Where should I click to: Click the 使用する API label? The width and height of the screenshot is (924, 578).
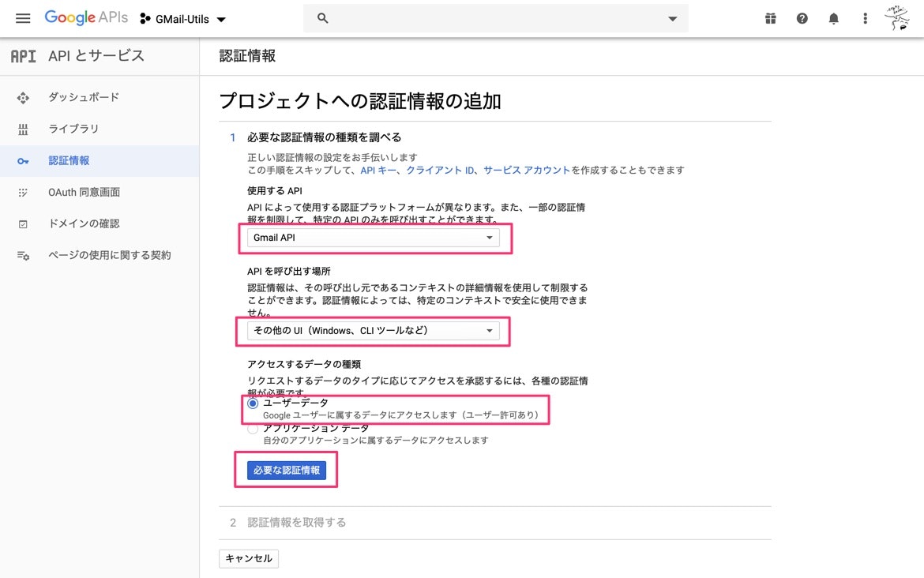[275, 191]
